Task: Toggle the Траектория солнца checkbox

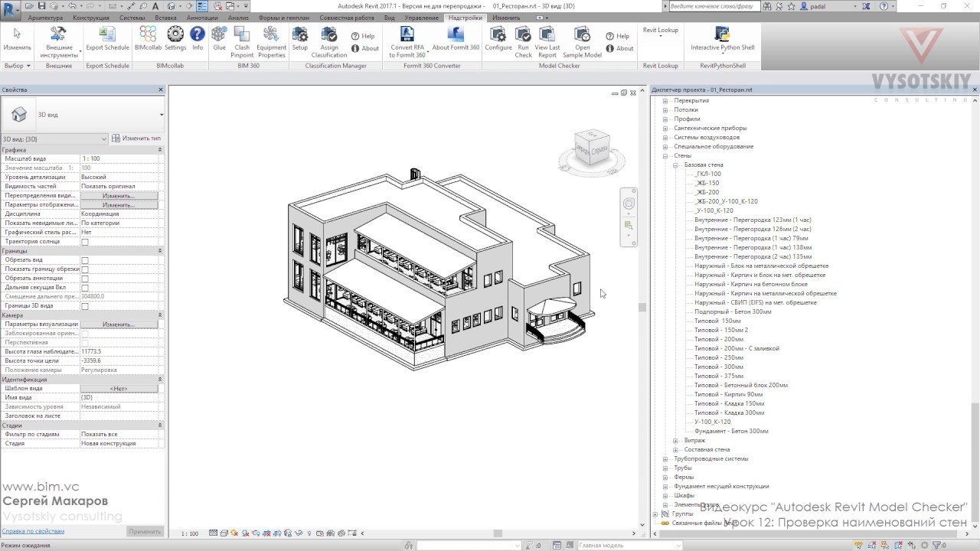Action: [85, 242]
